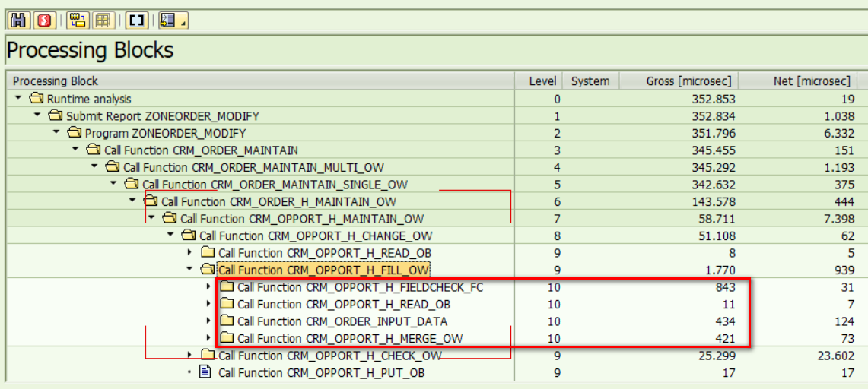Viewport: 868px width, 389px height.
Task: Click the yellow hierarchy display icon
Action: 78,21
